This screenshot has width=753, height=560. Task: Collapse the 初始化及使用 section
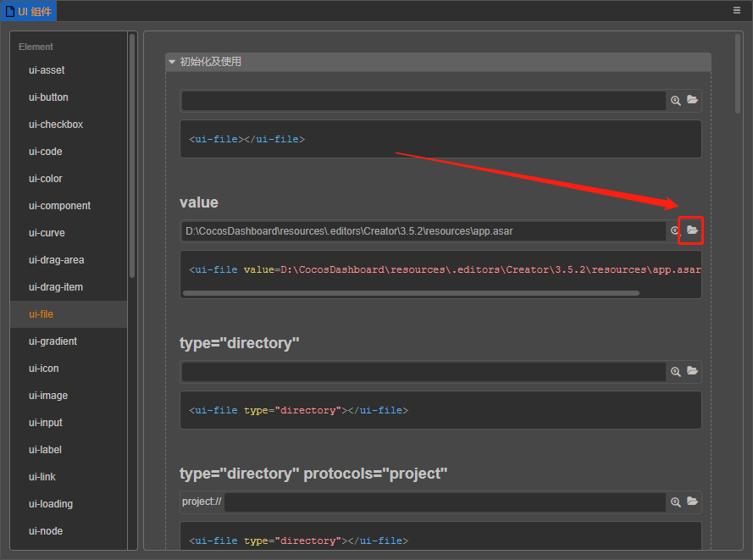pos(172,62)
